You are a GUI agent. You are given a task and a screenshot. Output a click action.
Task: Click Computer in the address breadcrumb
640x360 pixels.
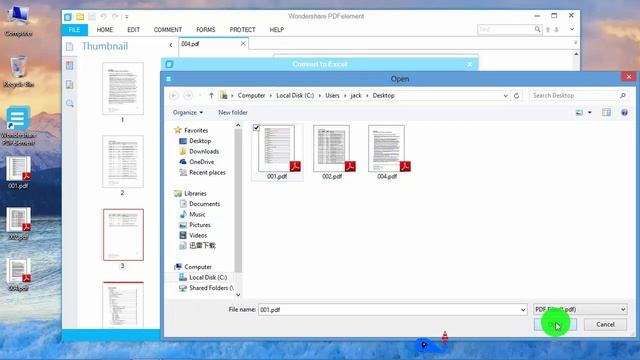click(251, 96)
